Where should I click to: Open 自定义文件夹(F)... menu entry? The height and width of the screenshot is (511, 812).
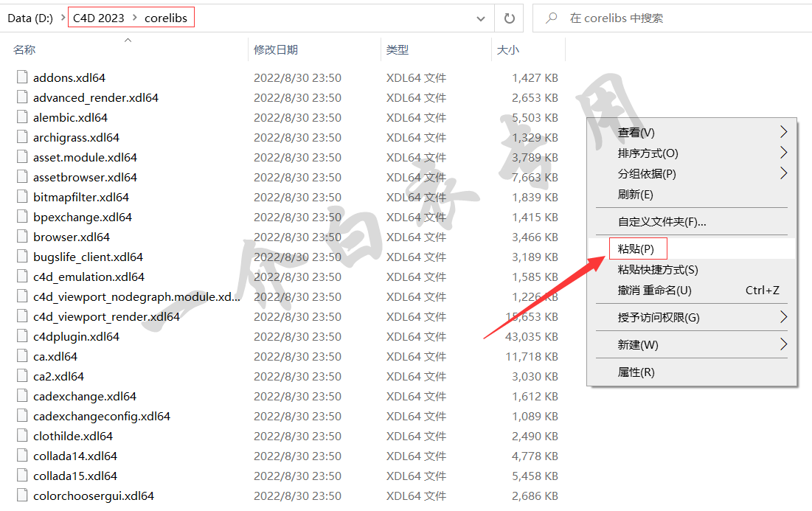(691, 222)
